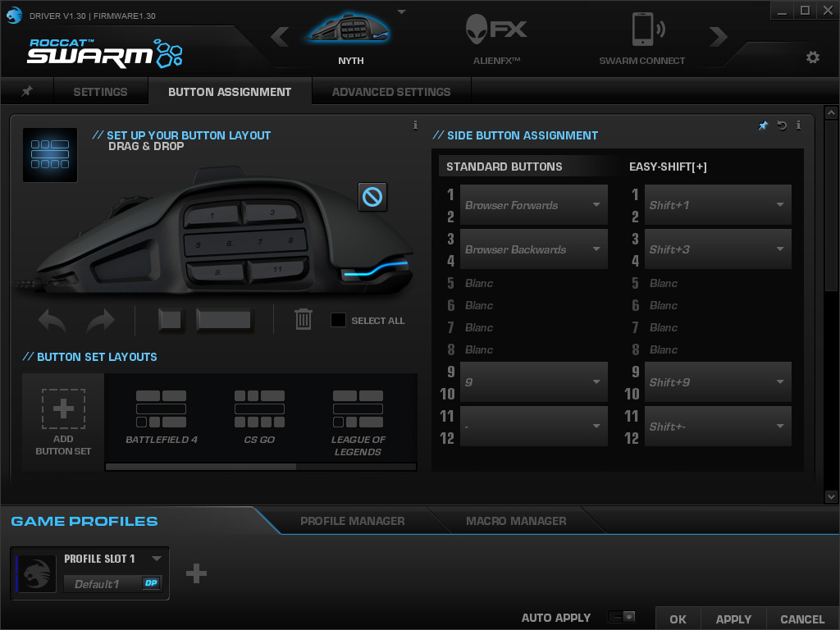This screenshot has width=840, height=630.
Task: Choose the CS GO button layout
Action: tap(259, 417)
